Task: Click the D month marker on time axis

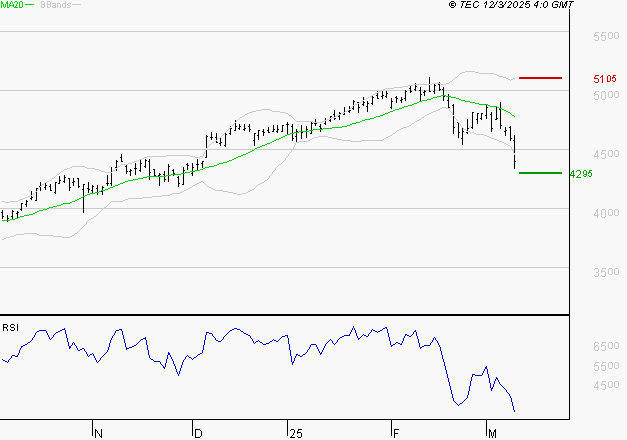Action: click(198, 434)
